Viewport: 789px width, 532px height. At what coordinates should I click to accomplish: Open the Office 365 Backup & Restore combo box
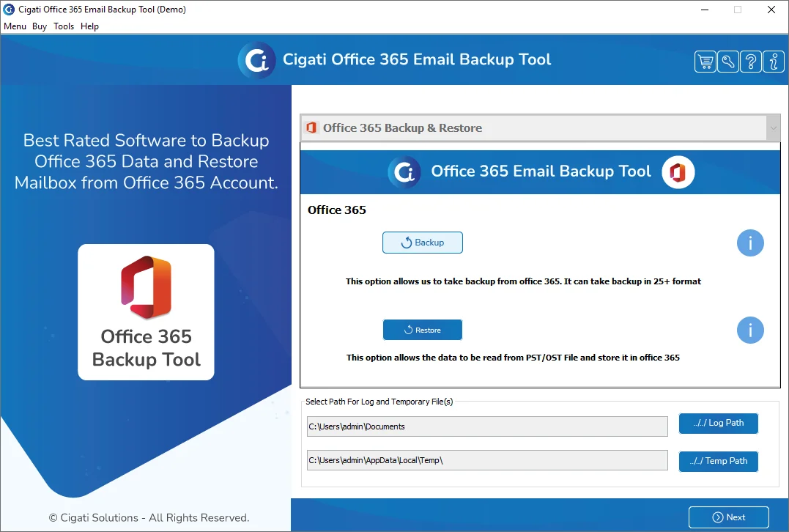click(x=540, y=128)
